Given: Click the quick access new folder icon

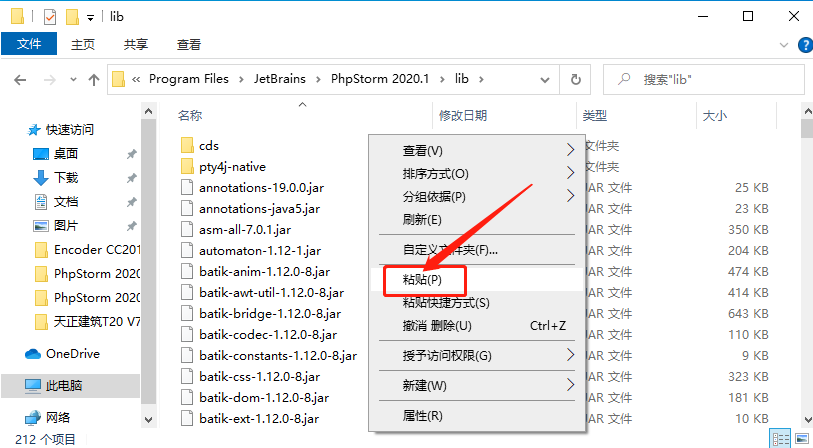Looking at the screenshot, I should click(x=72, y=17).
